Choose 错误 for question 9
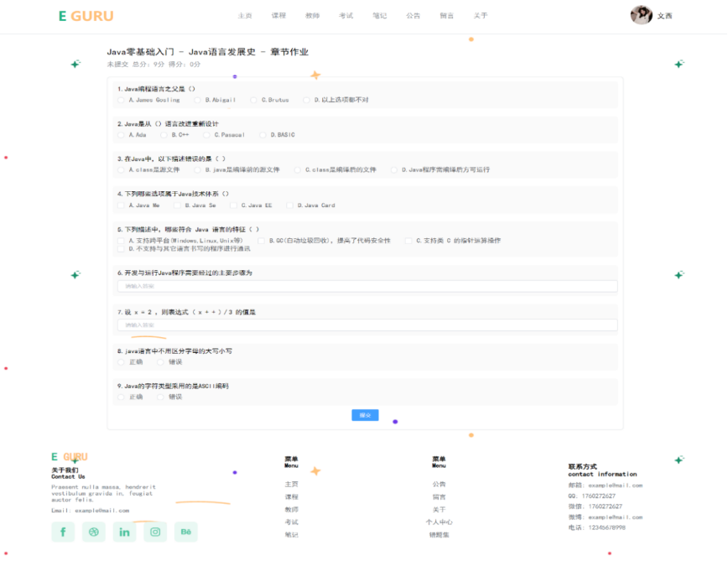The image size is (728, 561). (x=160, y=396)
